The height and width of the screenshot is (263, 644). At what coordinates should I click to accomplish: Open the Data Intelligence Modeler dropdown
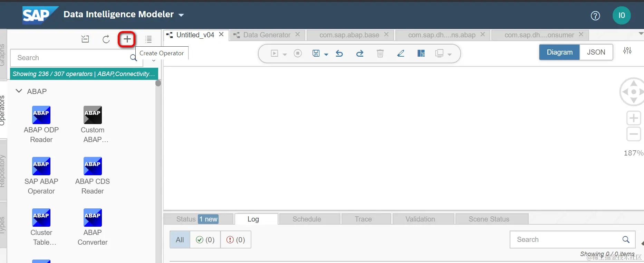181,15
